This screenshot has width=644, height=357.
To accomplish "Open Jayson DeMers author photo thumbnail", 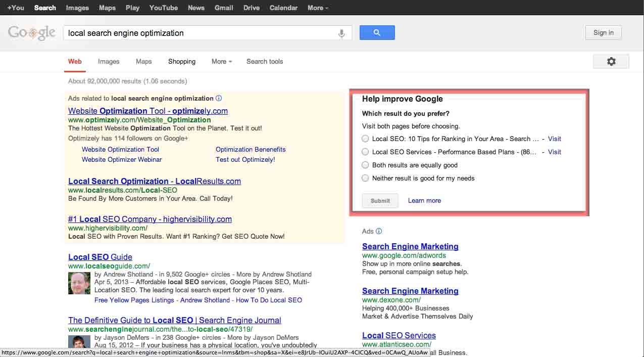I will click(79, 341).
